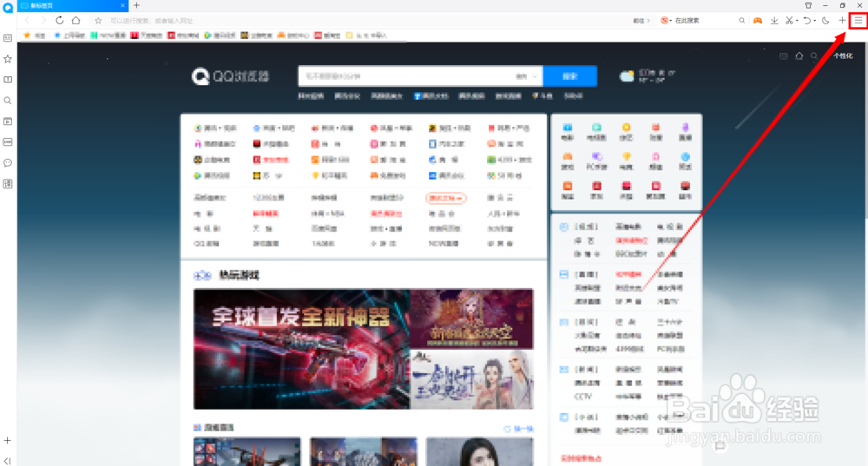Click the QQ浏览器 page logo

point(230,75)
